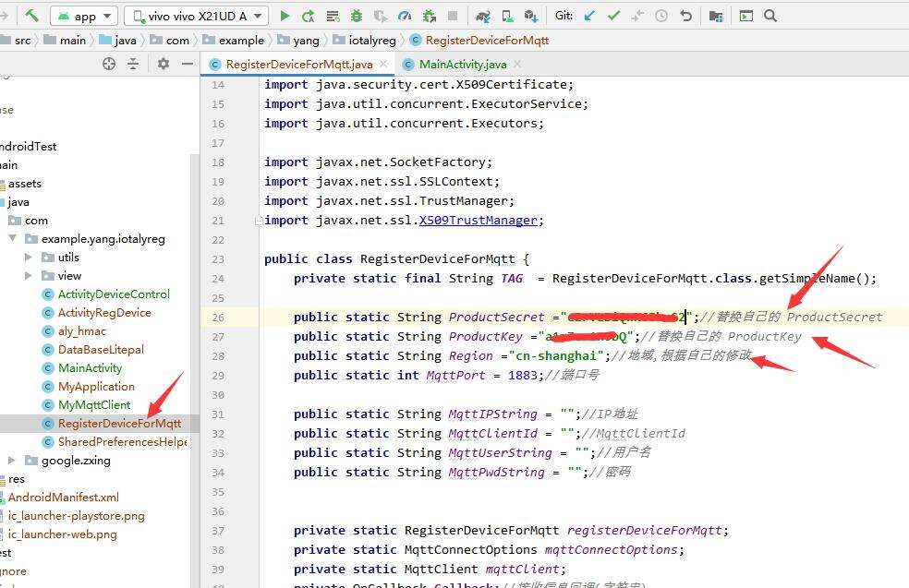Viewport: 909px width, 588px height.
Task: Open the vivo X21UD A device dropdown
Action: (x=196, y=16)
